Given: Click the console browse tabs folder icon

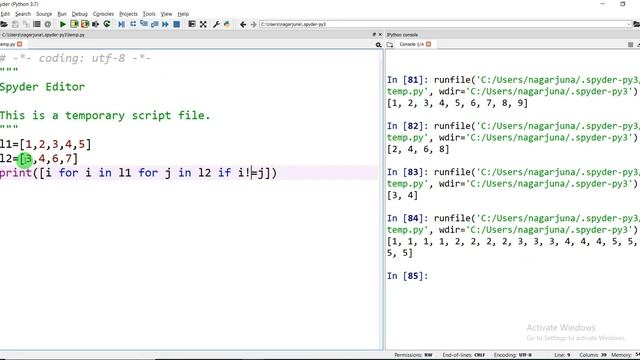Looking at the screenshot, I should 390,44.
